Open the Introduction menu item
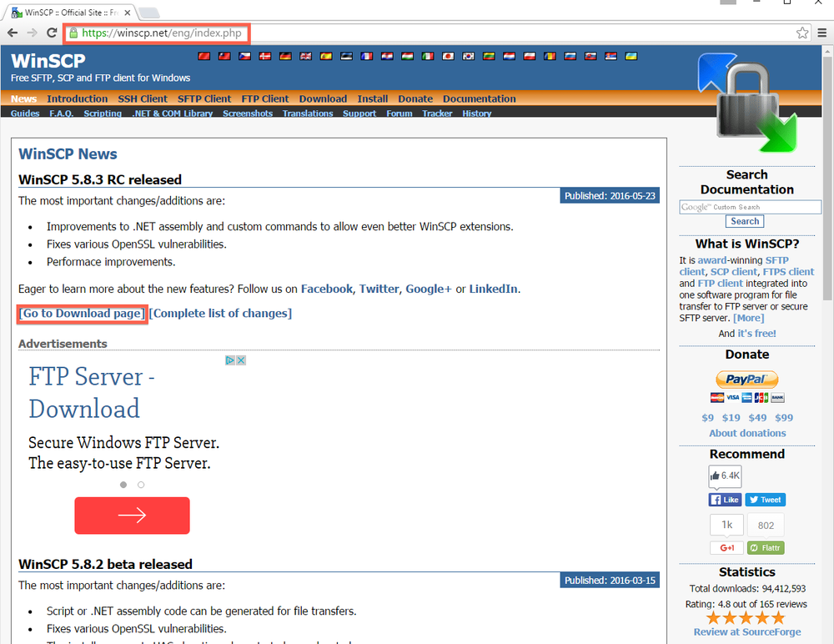 tap(77, 99)
